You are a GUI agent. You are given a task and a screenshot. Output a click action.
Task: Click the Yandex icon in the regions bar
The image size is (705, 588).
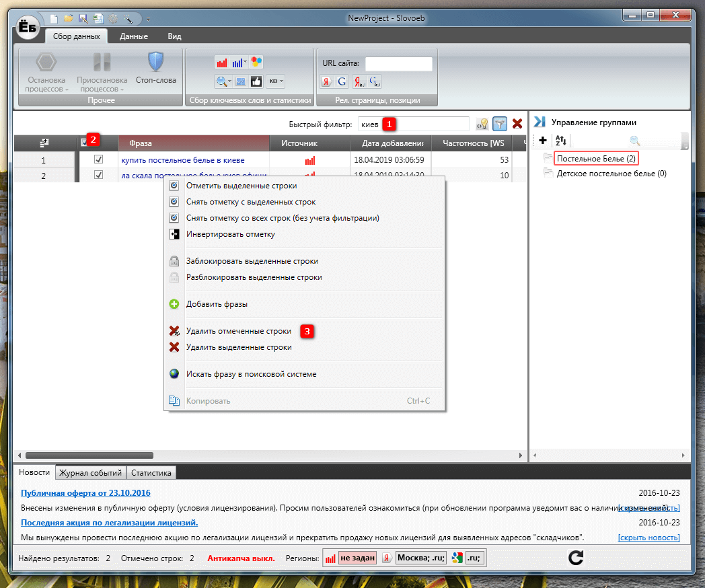tap(387, 558)
